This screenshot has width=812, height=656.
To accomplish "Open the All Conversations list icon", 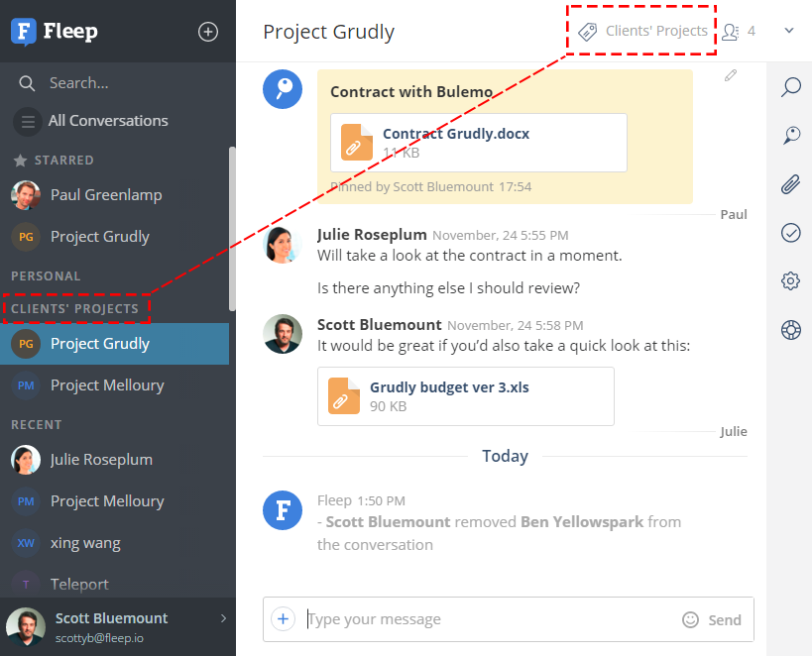I will (x=28, y=122).
